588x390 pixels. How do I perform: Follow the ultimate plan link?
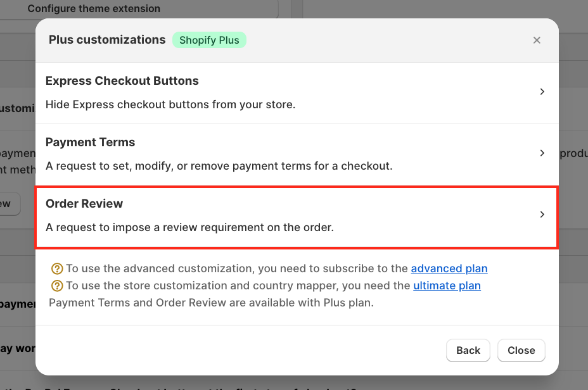[x=447, y=286]
